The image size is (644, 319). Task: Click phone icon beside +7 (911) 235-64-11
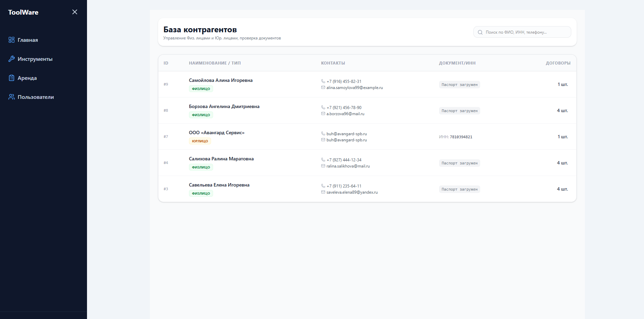coord(323,186)
